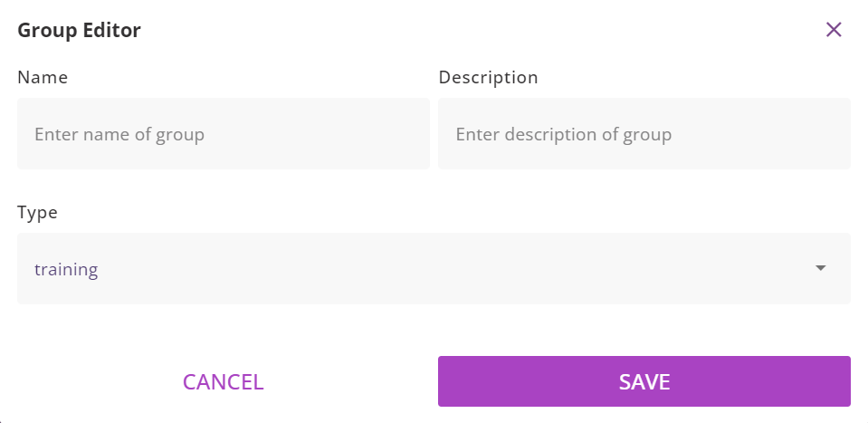Place cursor in the group description box

tap(644, 134)
